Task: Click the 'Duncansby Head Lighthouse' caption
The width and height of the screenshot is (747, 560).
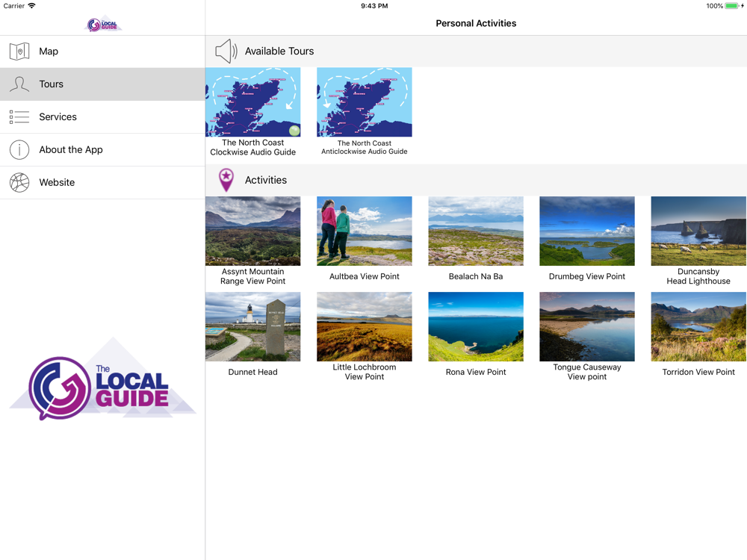Action: [x=698, y=276]
